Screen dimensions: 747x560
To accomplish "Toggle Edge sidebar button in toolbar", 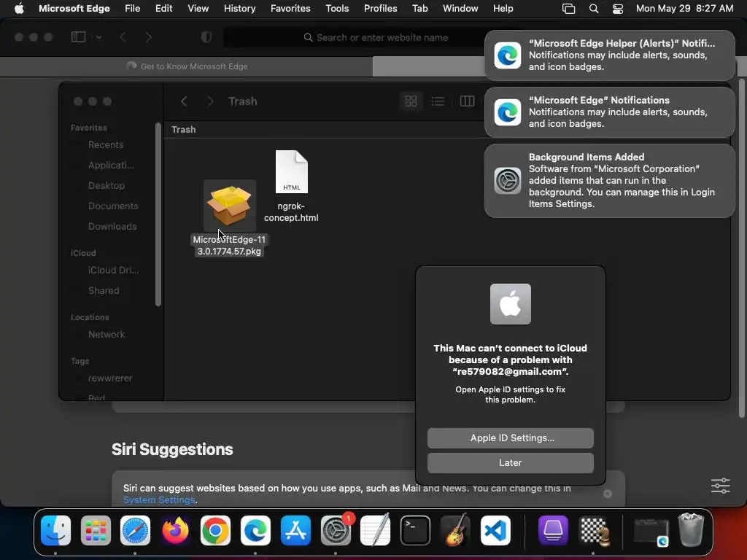I will (79, 37).
